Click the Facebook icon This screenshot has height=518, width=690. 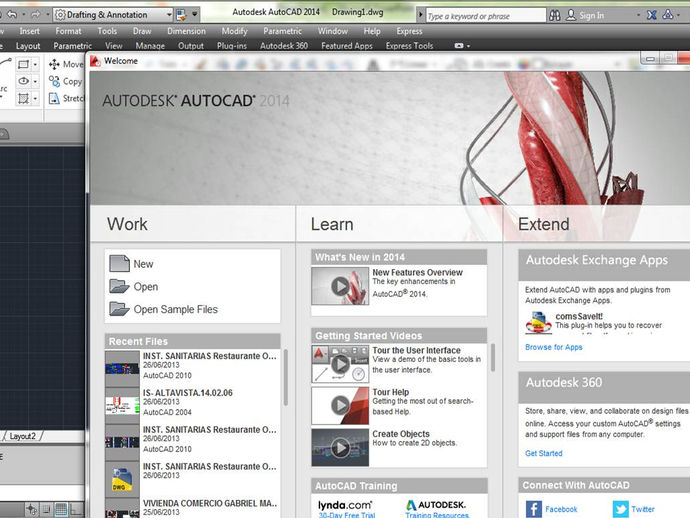point(534,509)
